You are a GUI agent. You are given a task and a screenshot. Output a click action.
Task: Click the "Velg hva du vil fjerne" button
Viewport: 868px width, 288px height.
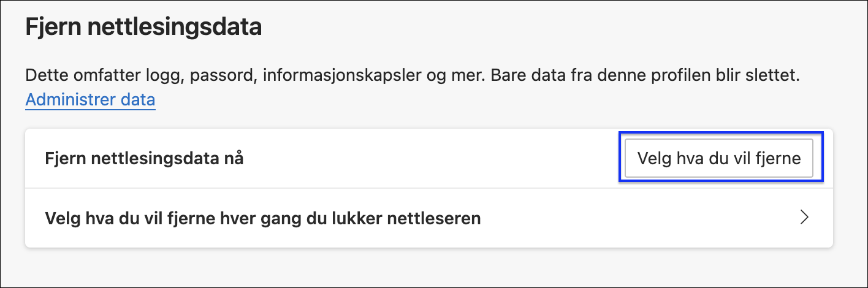pos(719,159)
